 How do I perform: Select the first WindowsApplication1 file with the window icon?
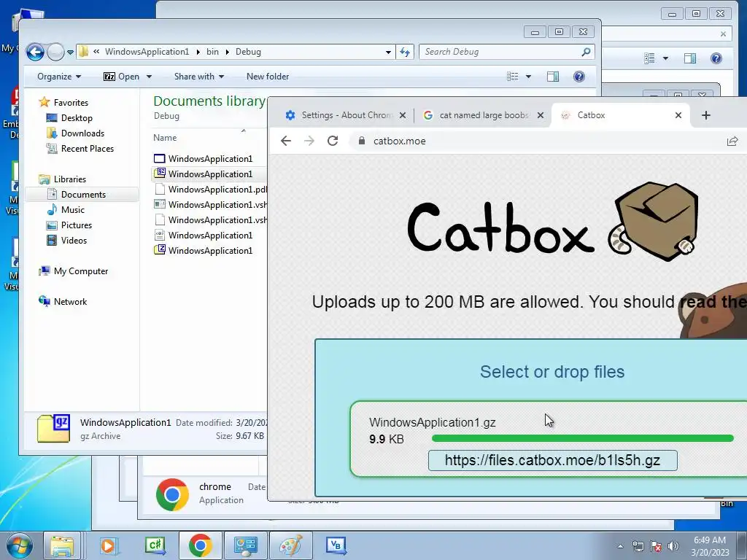(209, 158)
